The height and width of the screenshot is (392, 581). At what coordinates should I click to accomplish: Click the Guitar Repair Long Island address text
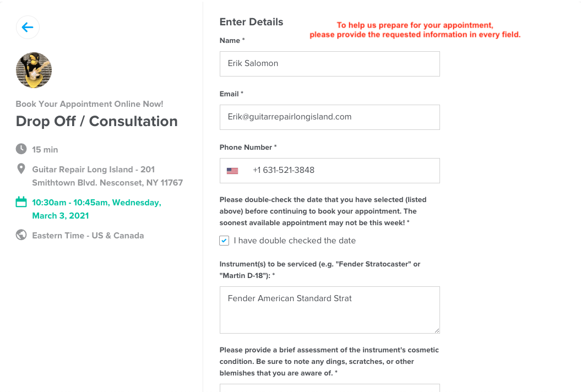pos(107,176)
